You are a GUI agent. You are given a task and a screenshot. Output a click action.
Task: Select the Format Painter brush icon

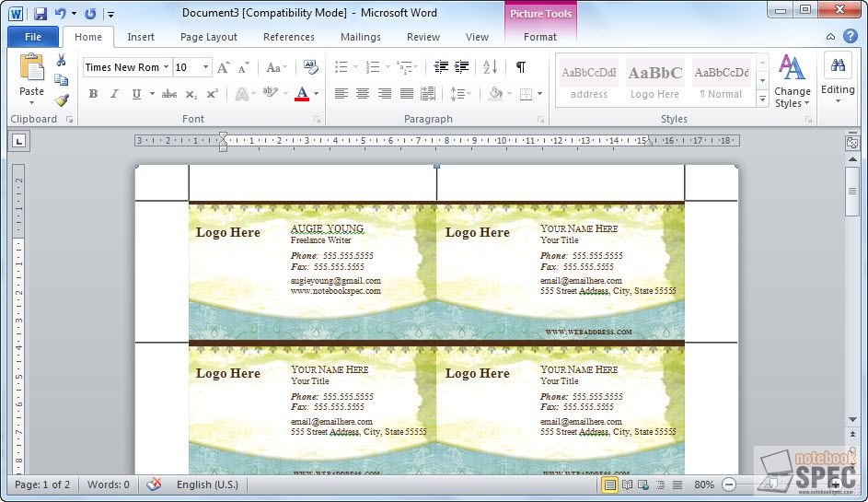62,100
